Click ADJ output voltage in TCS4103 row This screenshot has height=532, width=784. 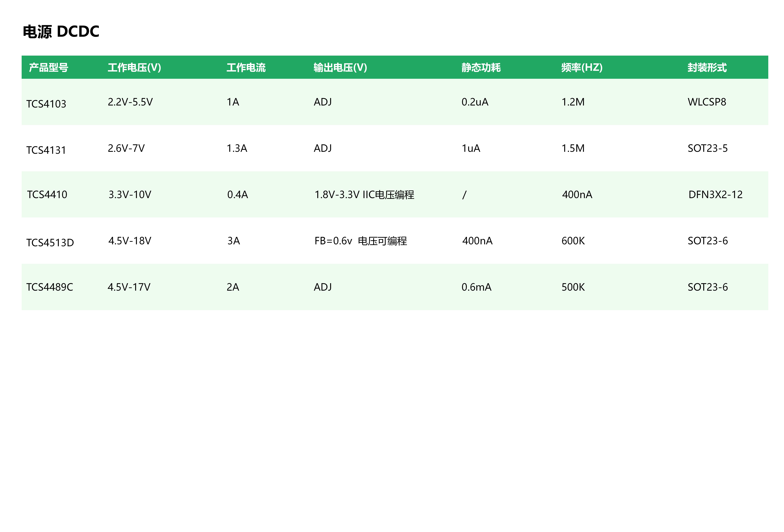[323, 102]
